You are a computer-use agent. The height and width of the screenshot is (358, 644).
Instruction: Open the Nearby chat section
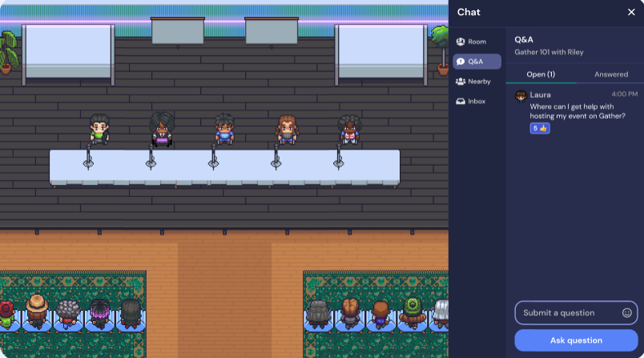point(477,81)
